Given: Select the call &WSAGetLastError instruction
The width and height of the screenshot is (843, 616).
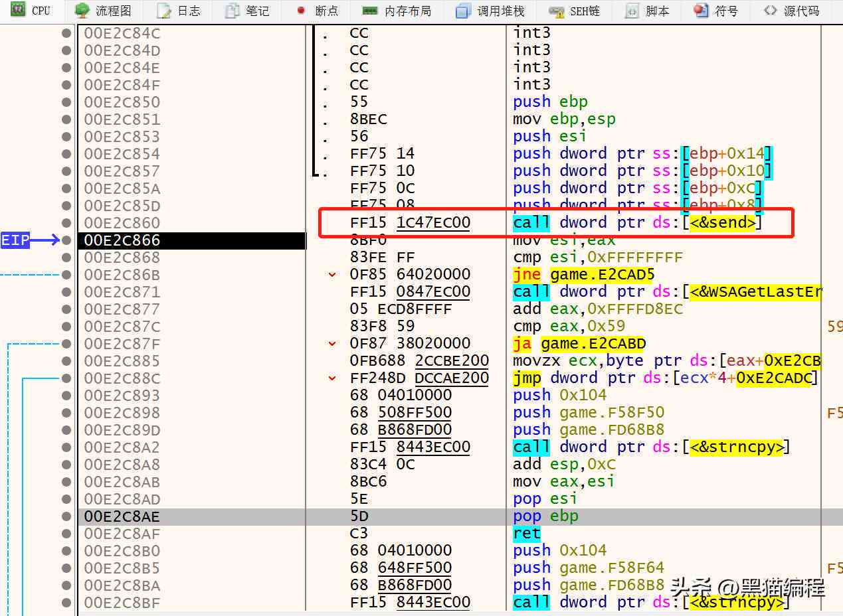Looking at the screenshot, I should point(667,292).
